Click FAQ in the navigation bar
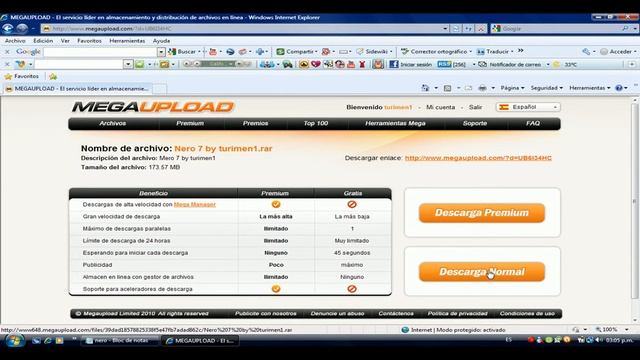 coord(533,123)
